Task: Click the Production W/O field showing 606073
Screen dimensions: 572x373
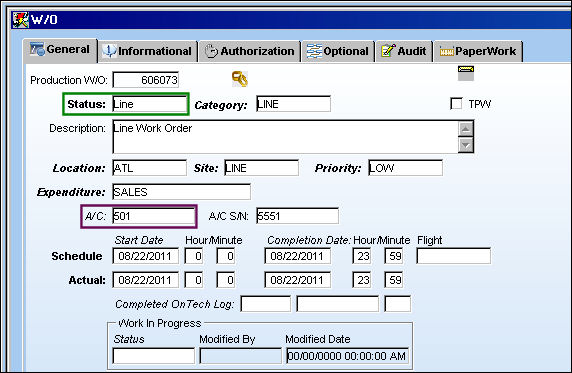Action: (146, 80)
